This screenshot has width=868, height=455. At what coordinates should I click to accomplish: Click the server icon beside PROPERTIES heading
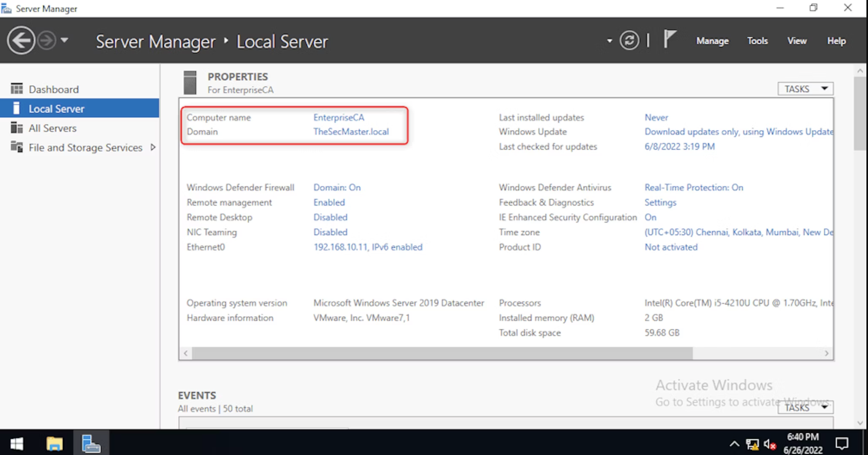pos(190,82)
